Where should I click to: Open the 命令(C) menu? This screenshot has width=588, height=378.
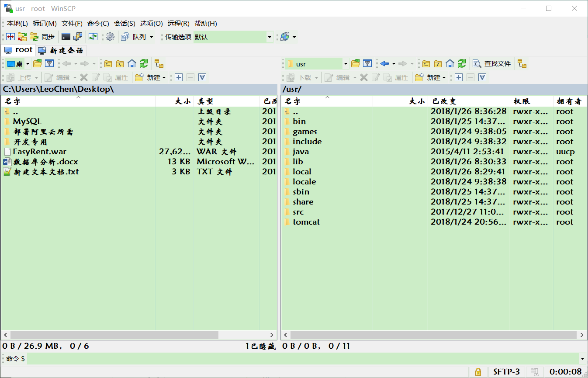click(98, 24)
